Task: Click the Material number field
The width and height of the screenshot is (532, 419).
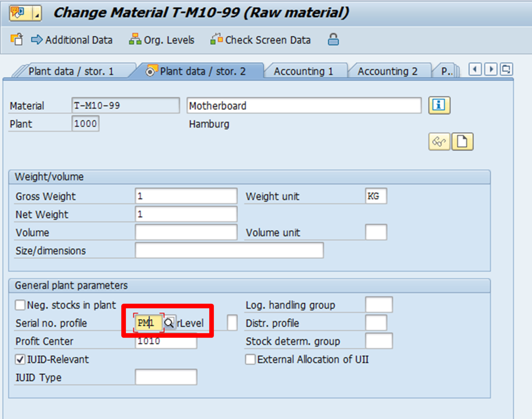Action: point(126,106)
